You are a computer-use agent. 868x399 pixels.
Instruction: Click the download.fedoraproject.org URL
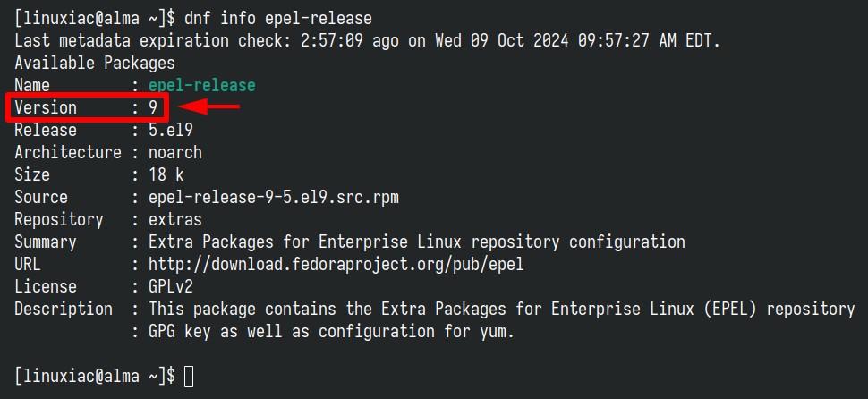336,265
